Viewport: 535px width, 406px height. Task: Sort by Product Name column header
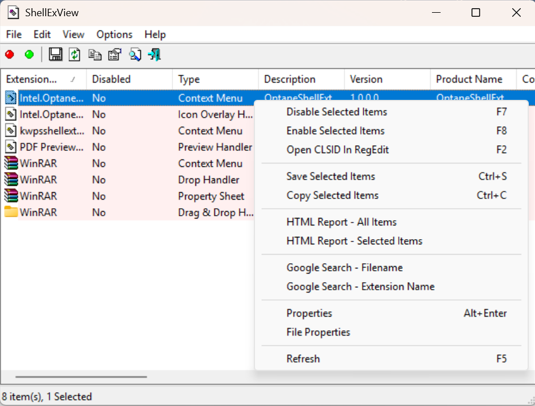point(473,79)
